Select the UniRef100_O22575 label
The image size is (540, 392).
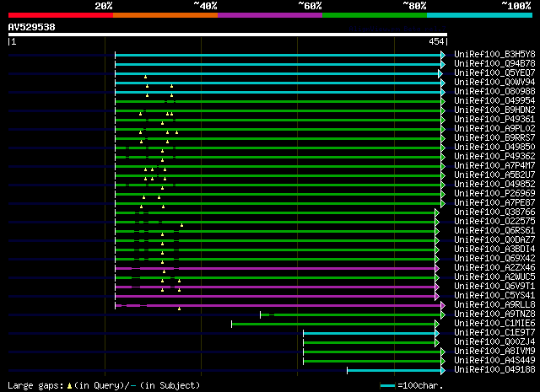[494, 222]
